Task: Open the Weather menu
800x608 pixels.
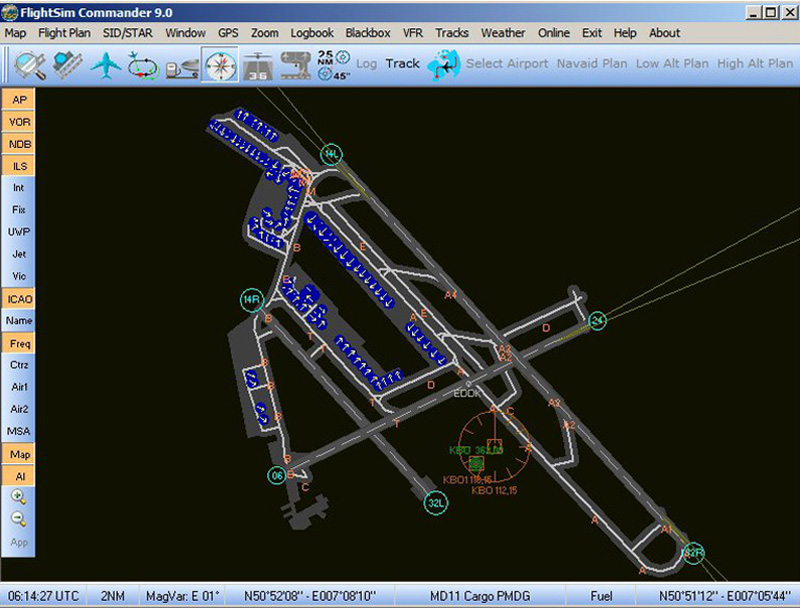Action: coord(503,33)
